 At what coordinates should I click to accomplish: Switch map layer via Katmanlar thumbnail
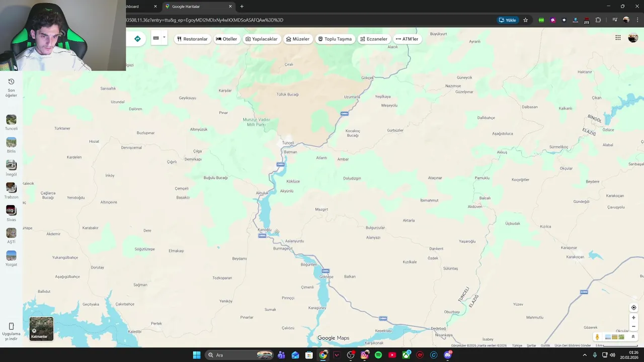click(x=41, y=329)
